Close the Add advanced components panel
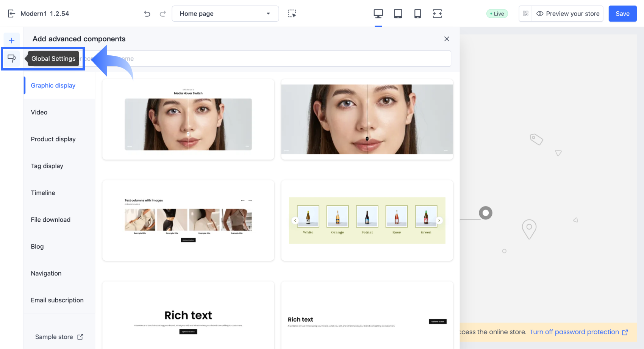This screenshot has height=349, width=644. pos(447,39)
